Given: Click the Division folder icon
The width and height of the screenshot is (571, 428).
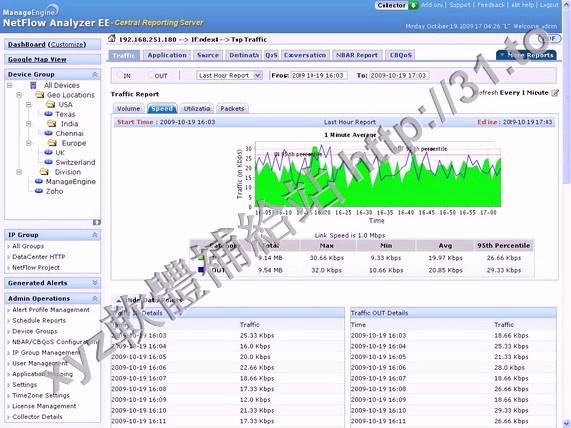Looking at the screenshot, I should point(44,172).
